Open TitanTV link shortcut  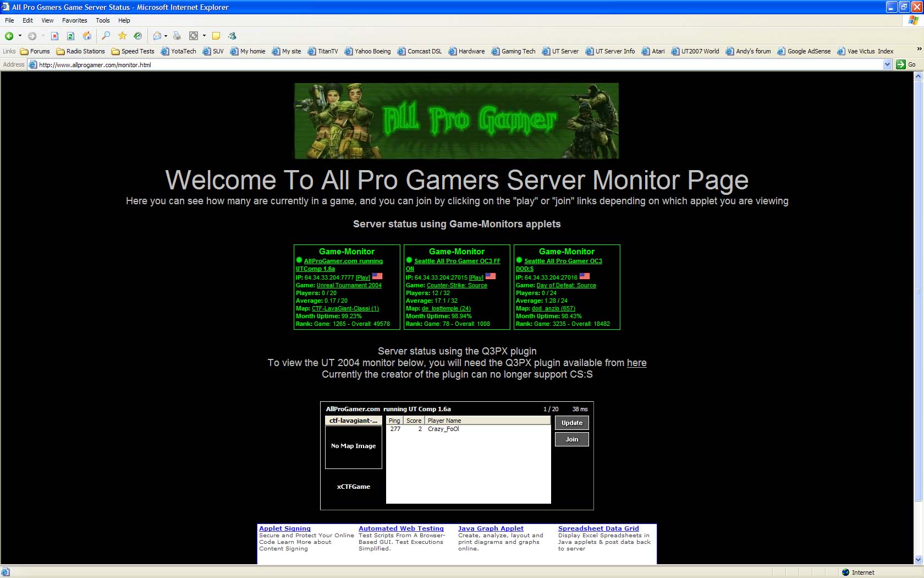tap(323, 51)
